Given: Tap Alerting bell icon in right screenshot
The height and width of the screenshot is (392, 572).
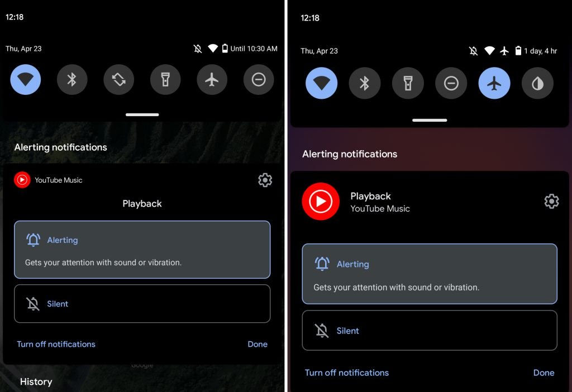Looking at the screenshot, I should [322, 264].
